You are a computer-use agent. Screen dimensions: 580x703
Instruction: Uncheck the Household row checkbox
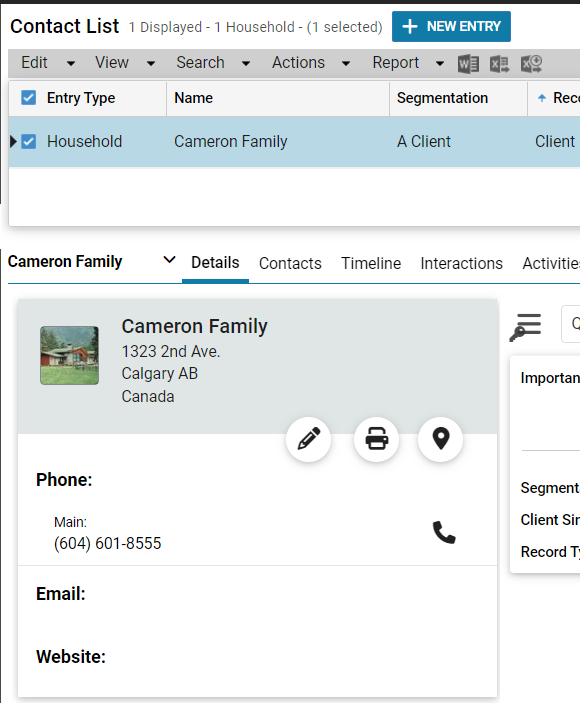coord(29,142)
